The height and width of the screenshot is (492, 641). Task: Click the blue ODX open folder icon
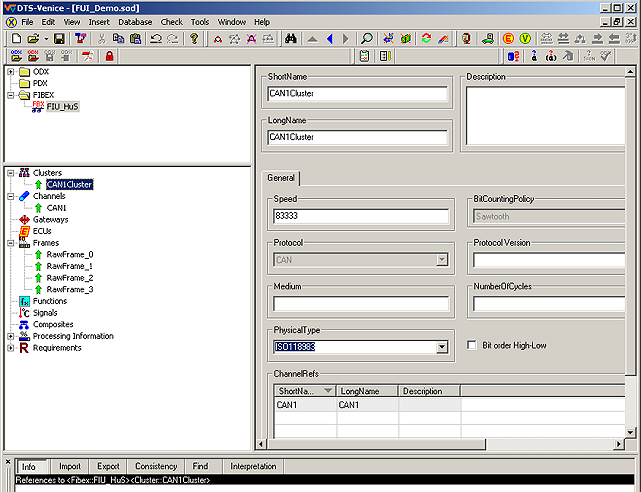[x=16, y=56]
